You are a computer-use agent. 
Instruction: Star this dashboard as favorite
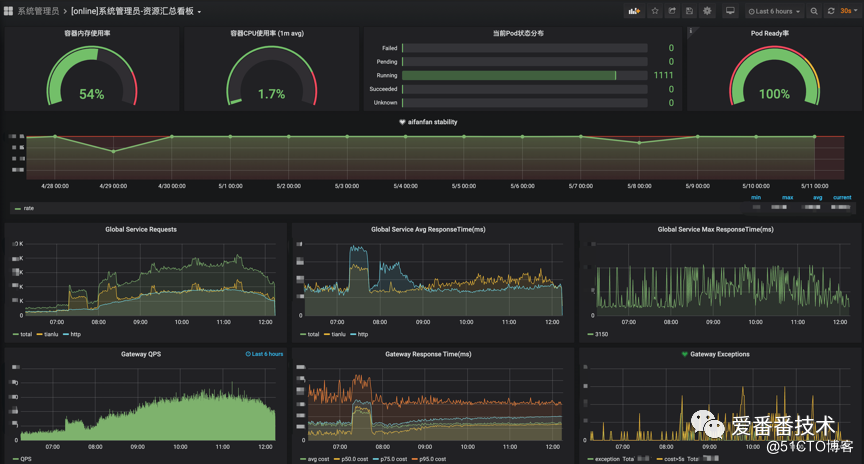coord(655,11)
